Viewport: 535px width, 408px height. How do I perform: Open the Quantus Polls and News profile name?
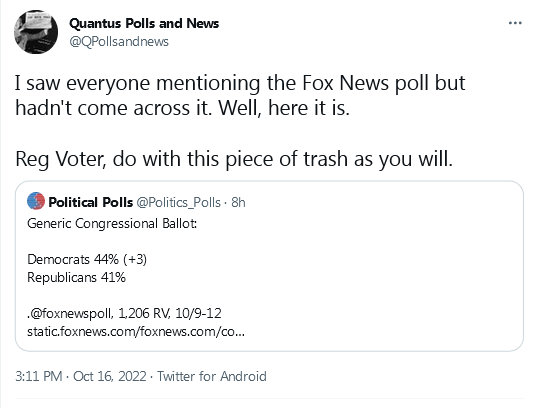click(144, 23)
